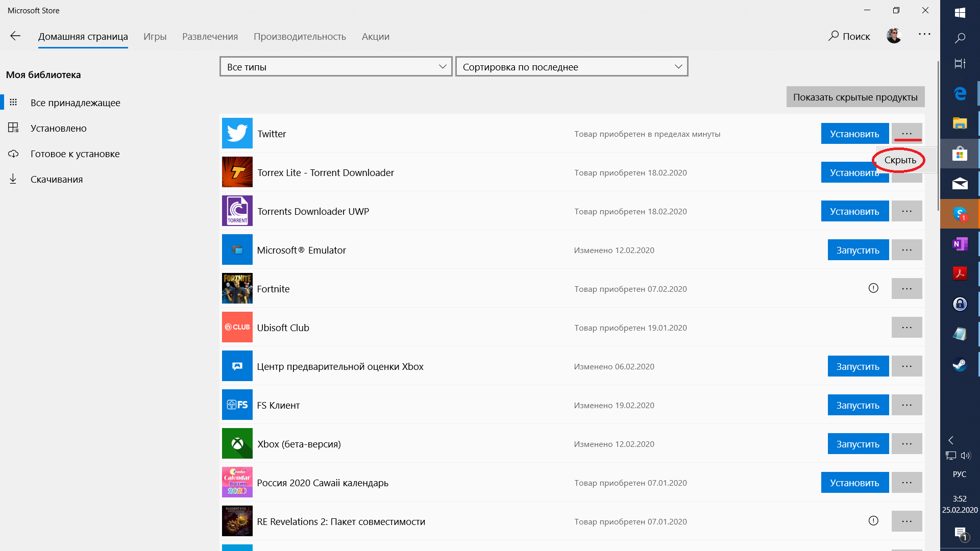Install Torrents Downloader UWP

pos(855,211)
